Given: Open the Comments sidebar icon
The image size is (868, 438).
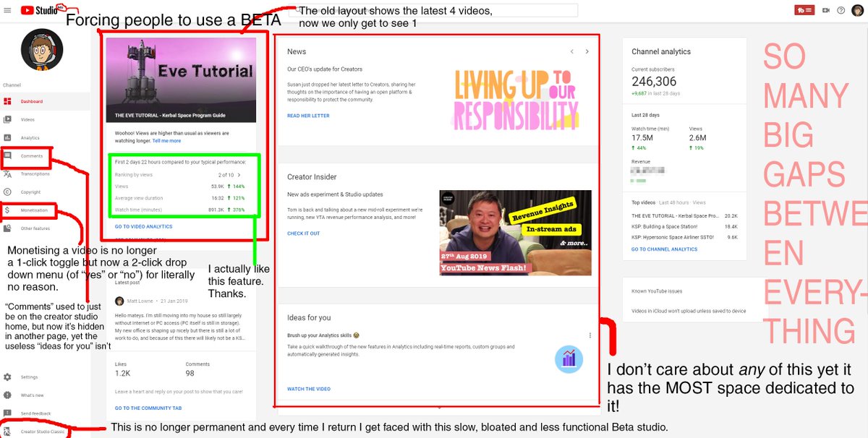Looking at the screenshot, I should tap(7, 156).
